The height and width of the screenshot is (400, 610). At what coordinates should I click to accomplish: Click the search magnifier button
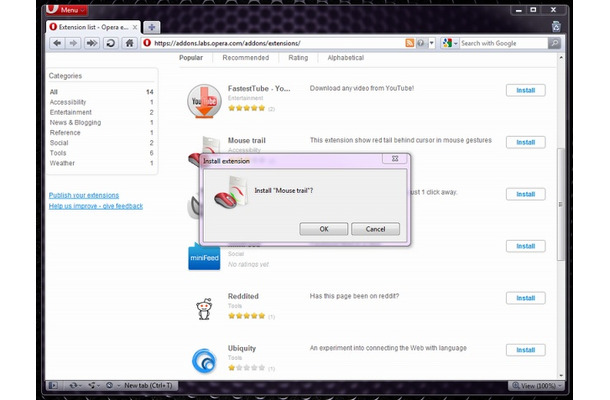[x=554, y=43]
